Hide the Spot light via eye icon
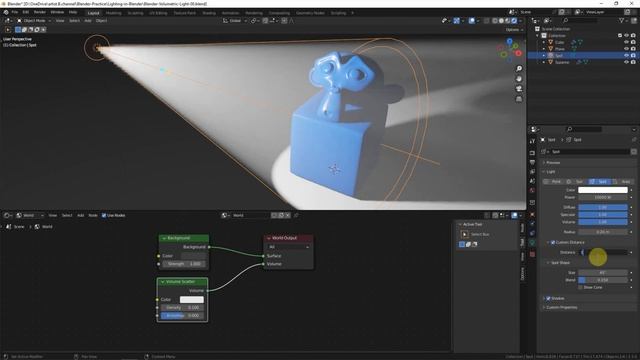The image size is (640, 360). point(626,56)
